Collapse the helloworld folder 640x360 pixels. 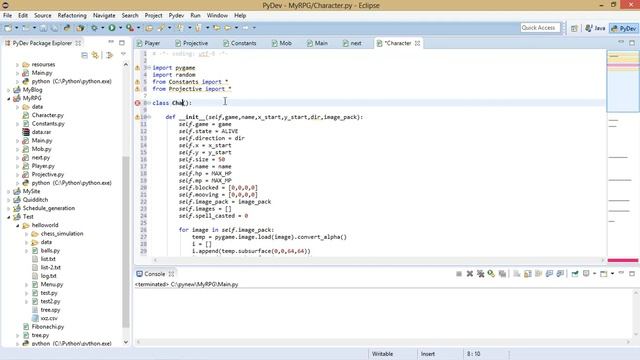(18, 225)
